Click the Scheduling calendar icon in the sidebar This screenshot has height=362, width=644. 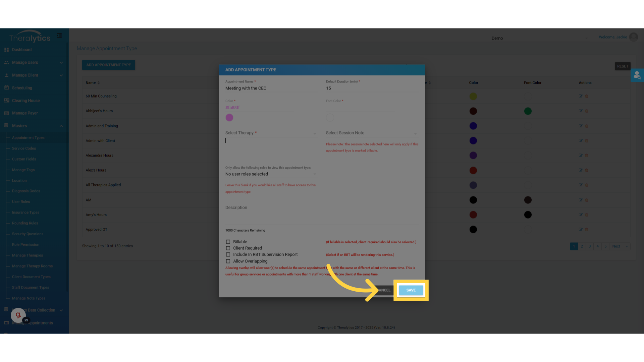point(6,88)
